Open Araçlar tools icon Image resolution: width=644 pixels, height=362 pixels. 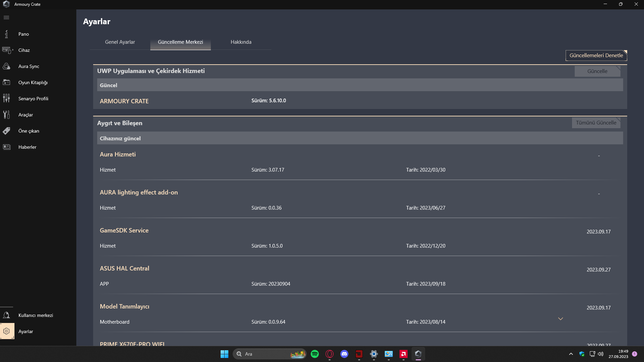pyautogui.click(x=6, y=115)
